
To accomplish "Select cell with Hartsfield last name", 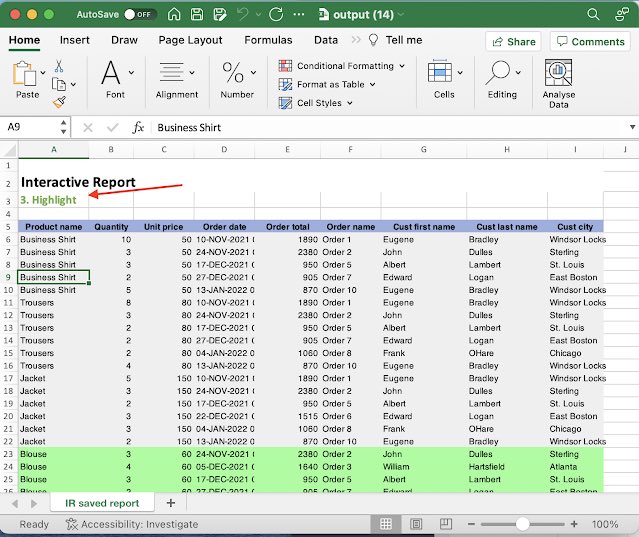I will 507,467.
